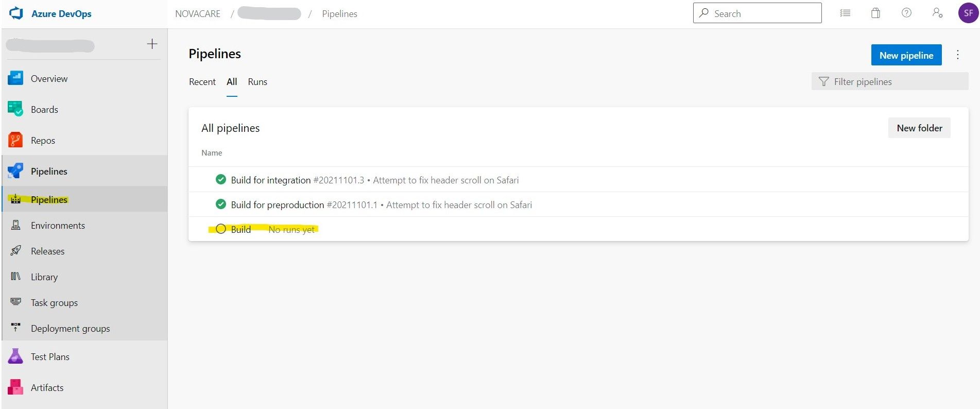This screenshot has width=980, height=409.
Task: Click the blurred project name in sidebar
Action: (x=50, y=45)
